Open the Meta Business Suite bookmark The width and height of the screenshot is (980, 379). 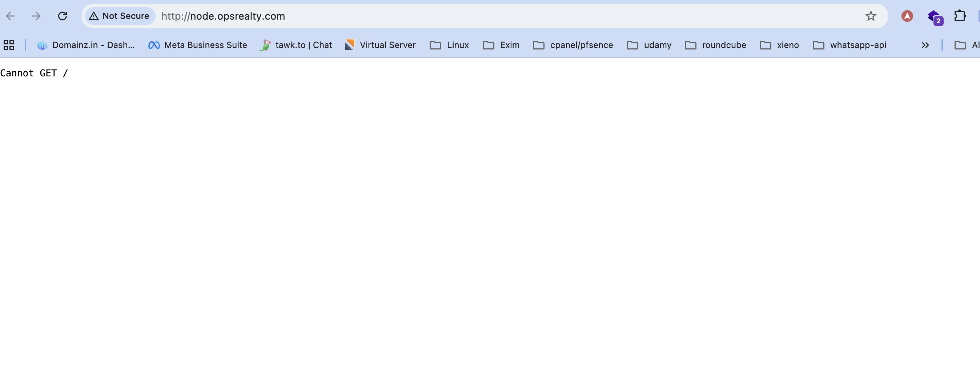[197, 45]
